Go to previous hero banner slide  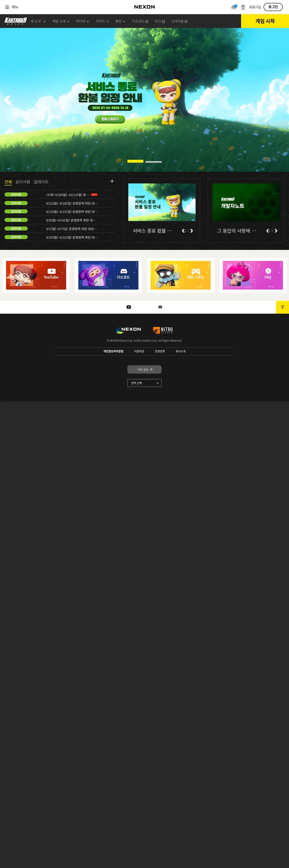coord(7,100)
